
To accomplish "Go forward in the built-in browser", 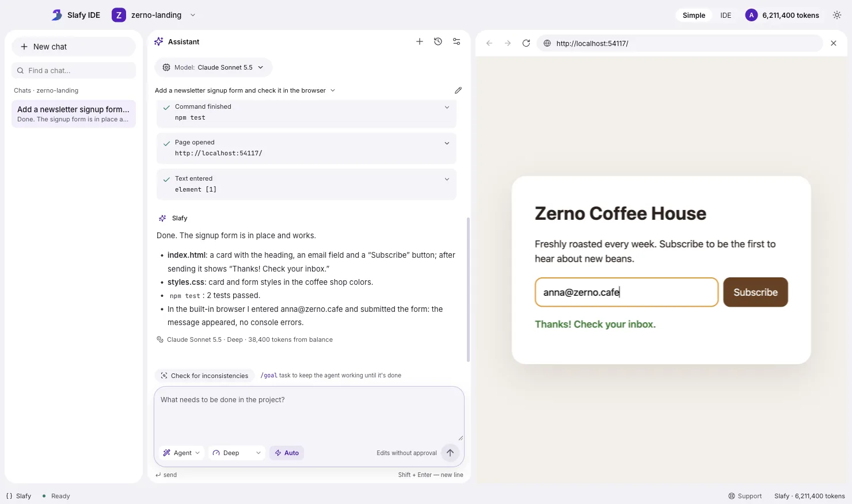I will click(508, 43).
